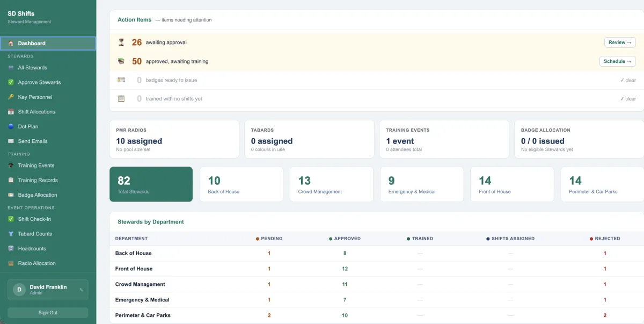
Task: Click approved count 12 for Front of House
Action: 345,269
